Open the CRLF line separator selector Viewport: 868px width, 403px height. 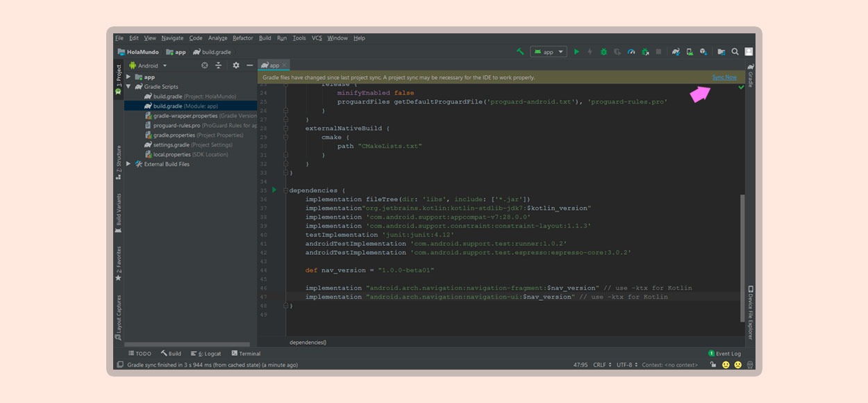tap(601, 365)
